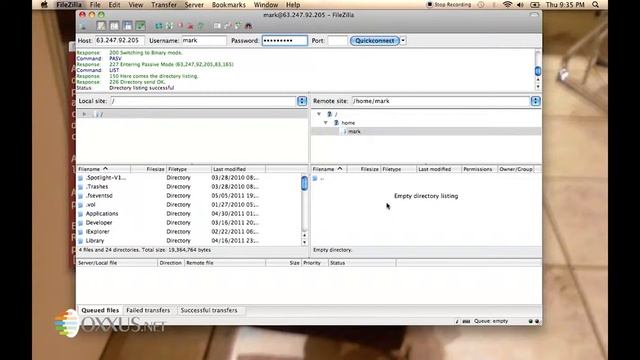Screen dimensions: 640x360
Task: Focus the Username field containing mark
Action: tap(204, 40)
